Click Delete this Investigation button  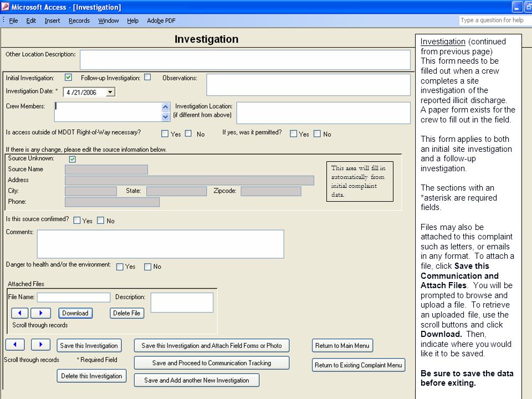(91, 376)
